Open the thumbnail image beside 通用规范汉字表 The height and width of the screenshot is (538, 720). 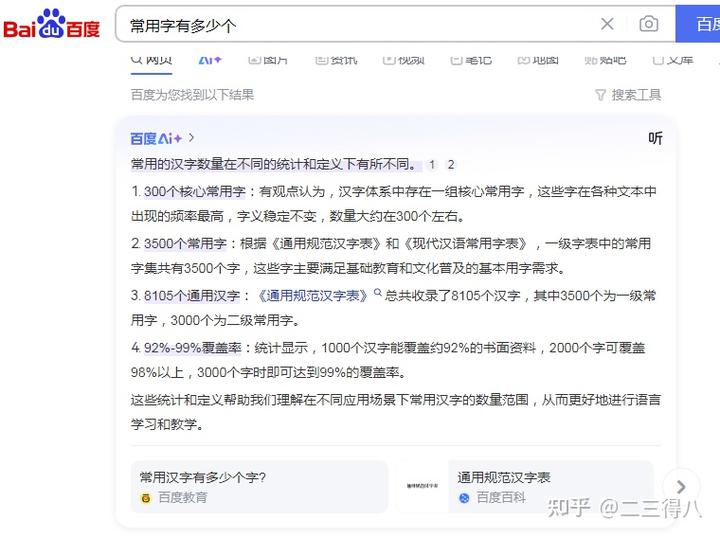point(422,486)
